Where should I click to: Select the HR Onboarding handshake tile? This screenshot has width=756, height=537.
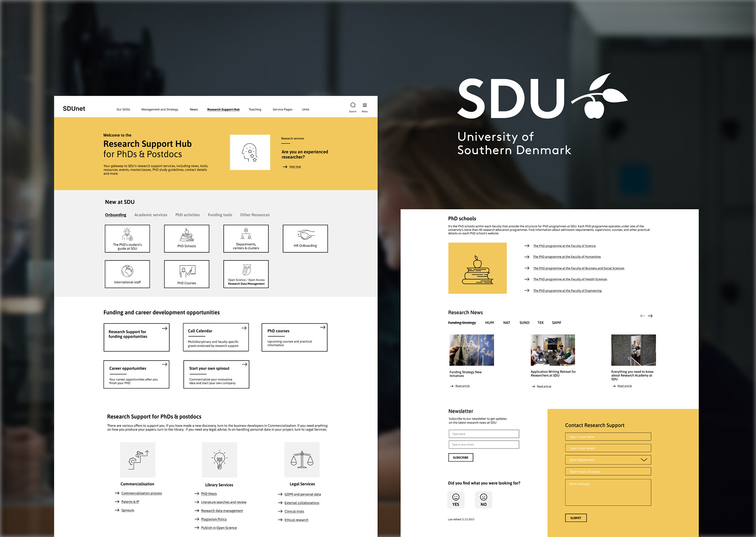[305, 238]
